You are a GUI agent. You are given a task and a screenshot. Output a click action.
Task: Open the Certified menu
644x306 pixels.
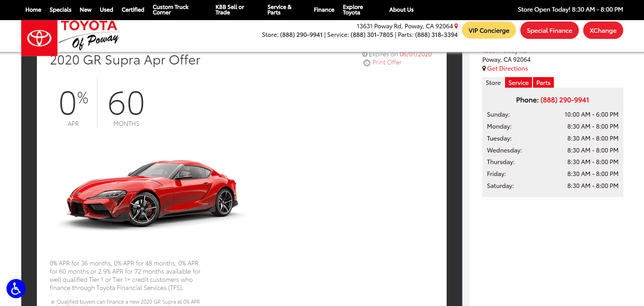133,10
